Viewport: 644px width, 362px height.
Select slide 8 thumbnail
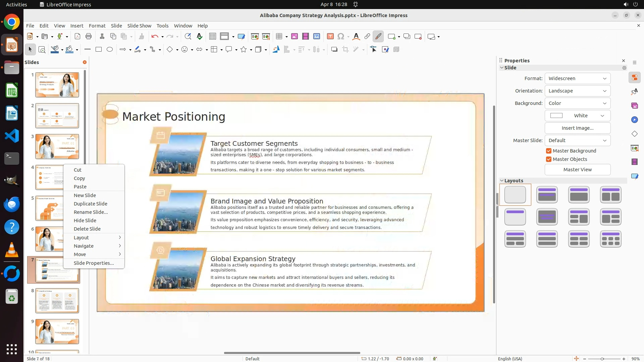click(57, 301)
